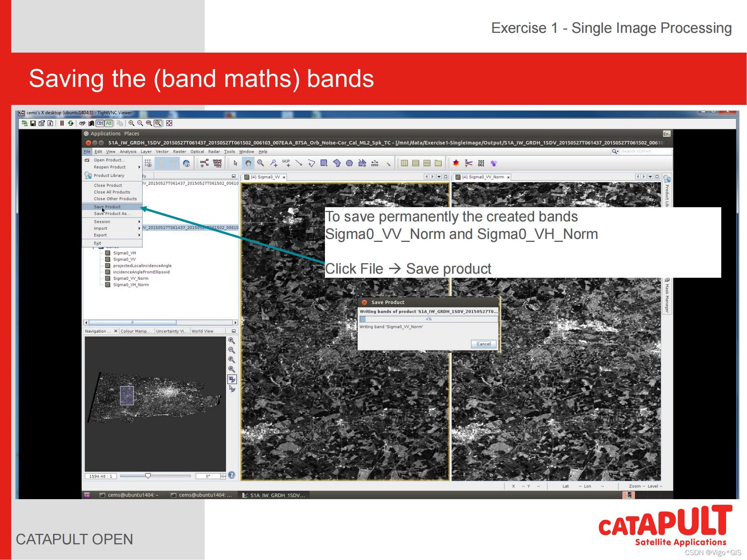Click the pause icon in TightVNC toolbar

62,123
